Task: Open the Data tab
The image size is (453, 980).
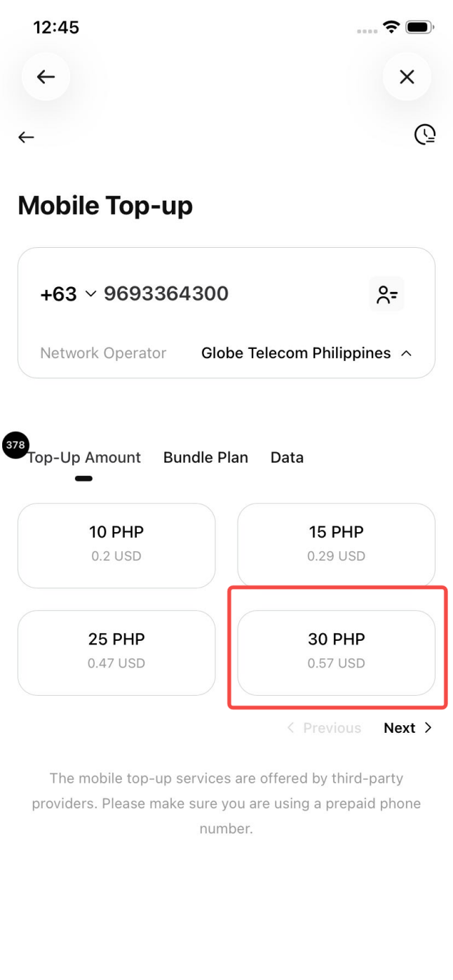Action: [287, 458]
